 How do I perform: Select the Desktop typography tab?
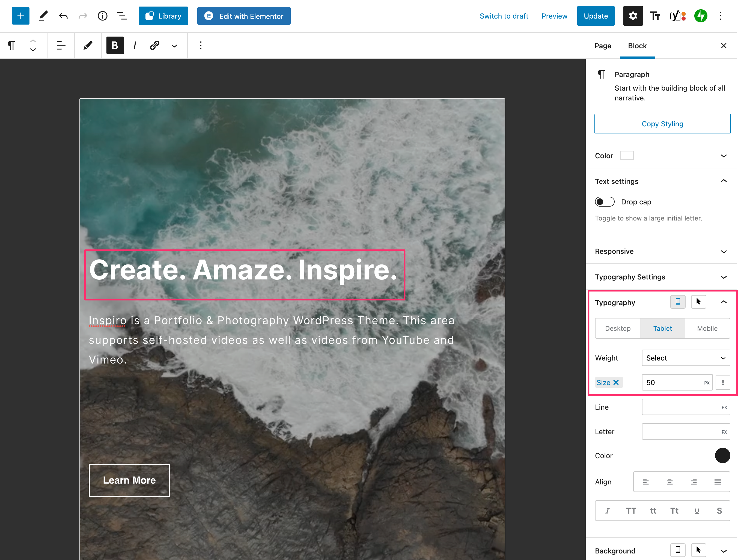click(x=618, y=328)
